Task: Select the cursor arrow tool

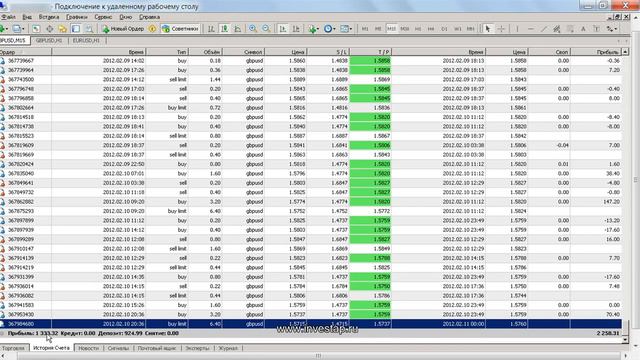Action: tap(488, 29)
